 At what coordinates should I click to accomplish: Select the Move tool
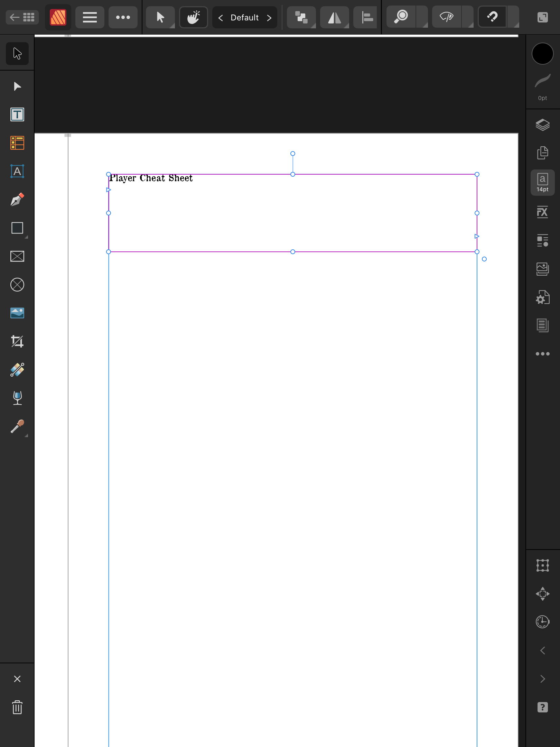point(17,54)
